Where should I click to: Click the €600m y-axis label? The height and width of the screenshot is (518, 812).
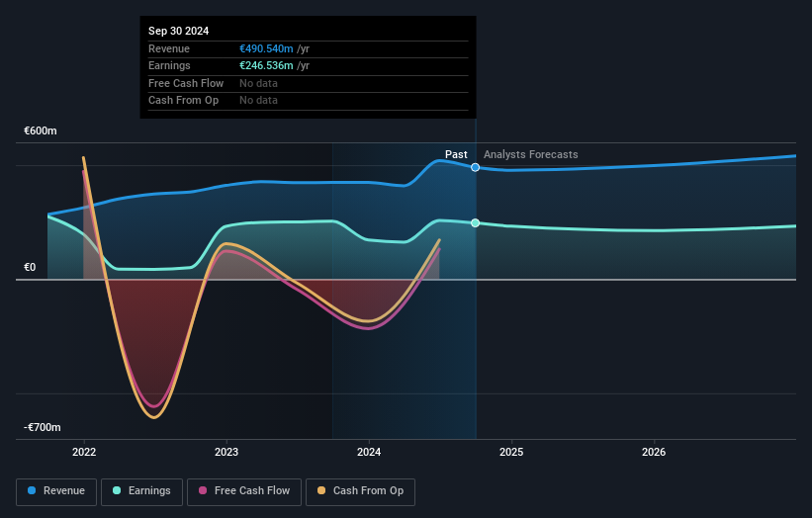(41, 130)
